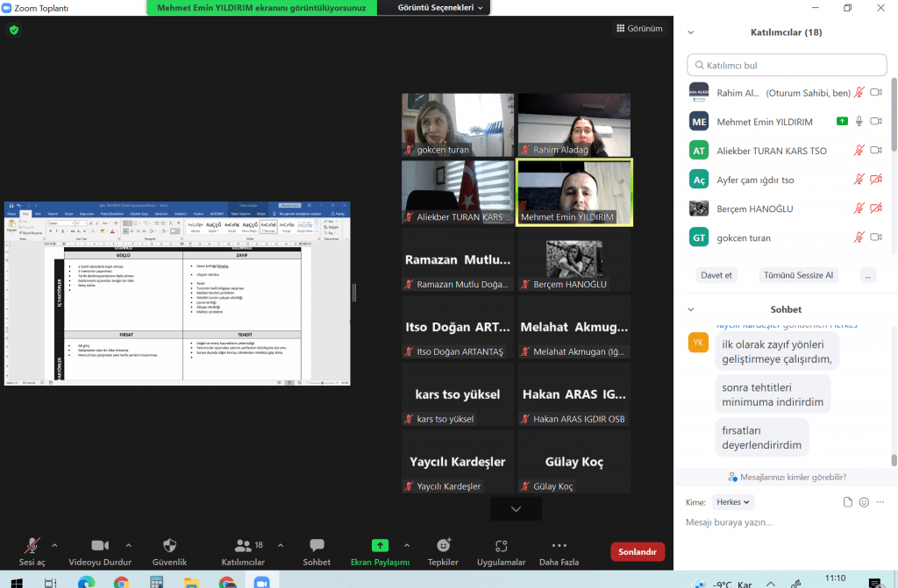Toggle Rahim Aladag's microphone in participant list

tap(859, 93)
